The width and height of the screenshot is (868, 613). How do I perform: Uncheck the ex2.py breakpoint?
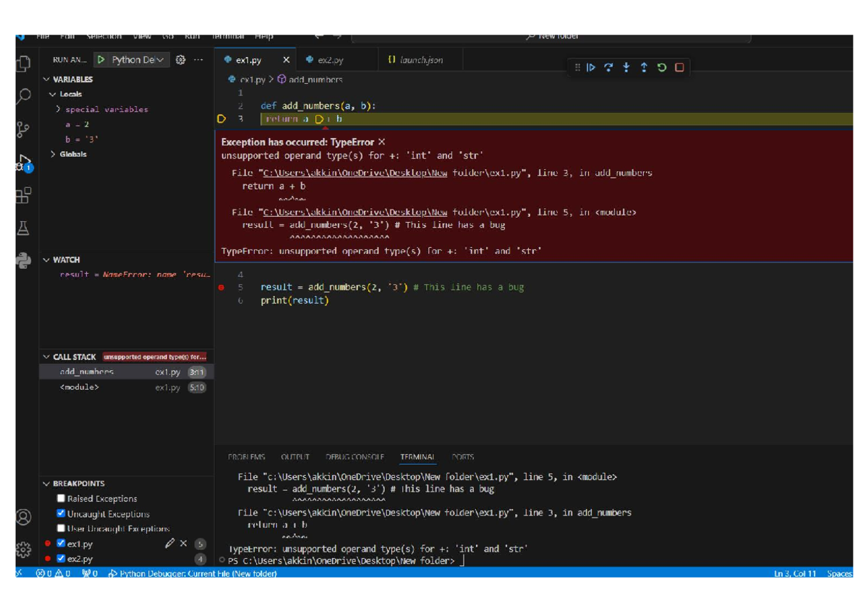(61, 557)
